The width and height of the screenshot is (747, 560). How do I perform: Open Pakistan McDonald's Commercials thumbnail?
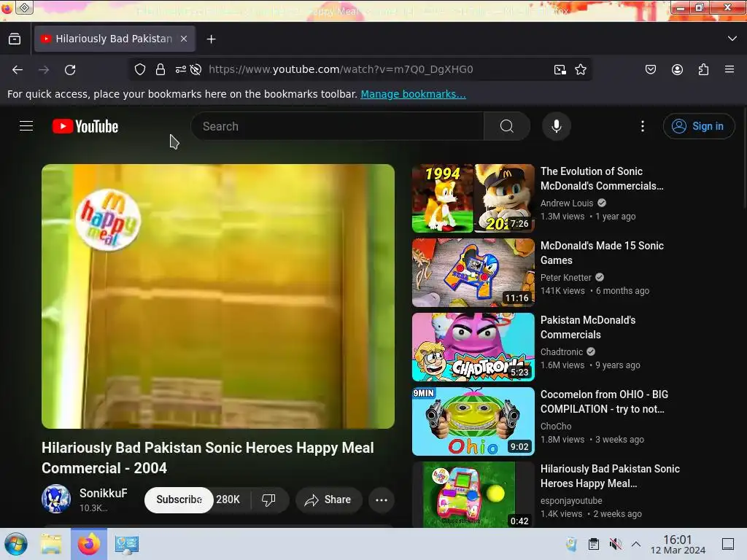(x=473, y=346)
